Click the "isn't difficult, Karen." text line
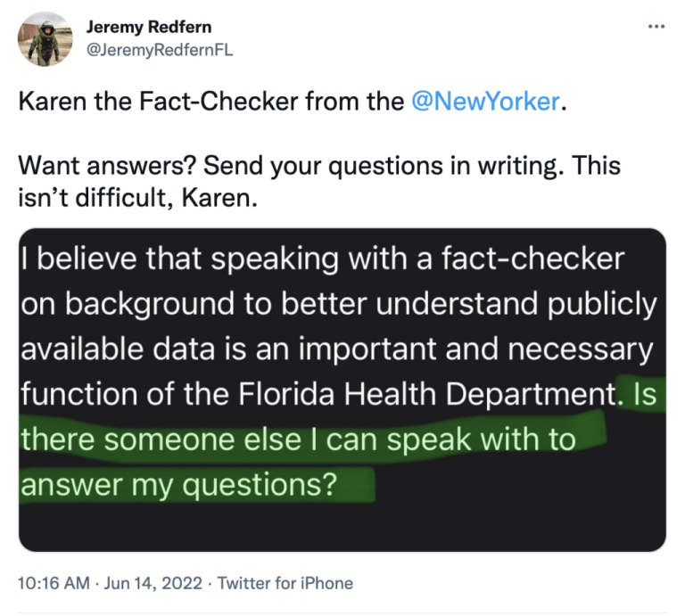The image size is (685, 616). (137, 197)
